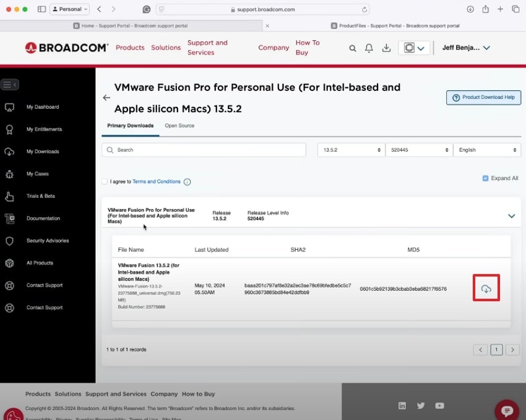Open How To Buy header menu
This screenshot has height=420, width=526.
point(308,48)
